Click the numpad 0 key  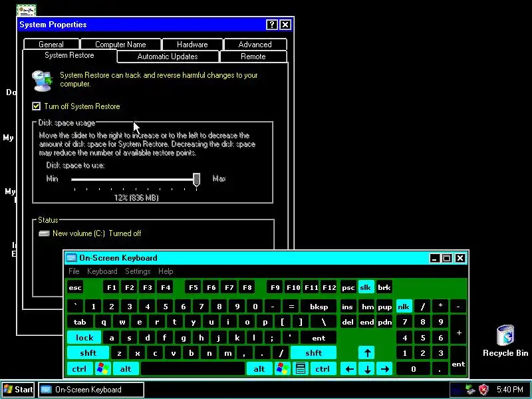[x=413, y=369]
